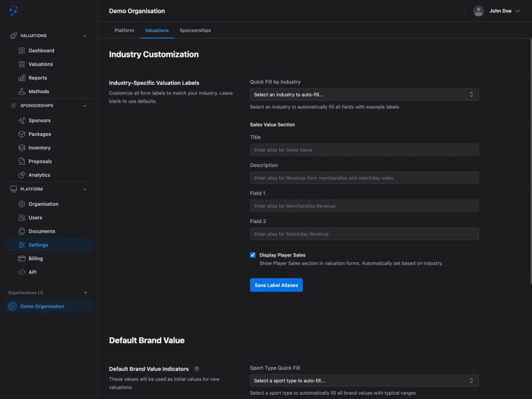The width and height of the screenshot is (532, 399).
Task: Open the Sport Type Quick Fill selector
Action: coord(364,380)
